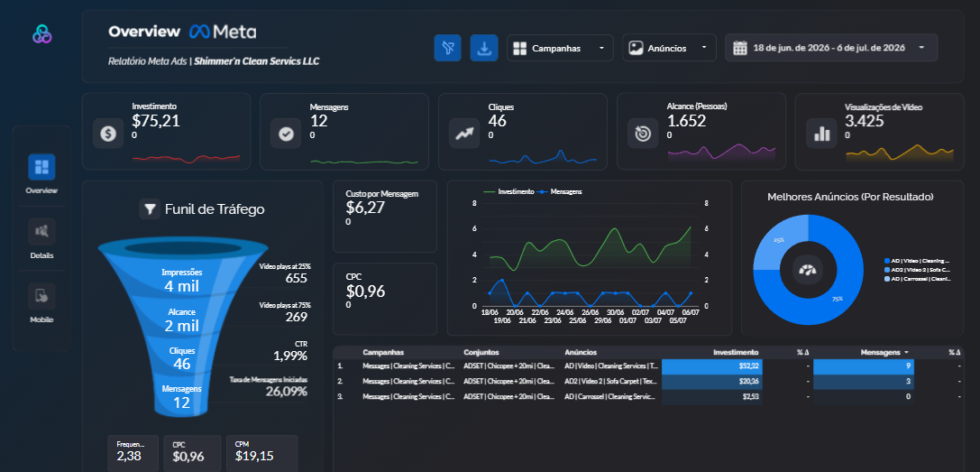Select first table row AD | Video | Cleaning Services
The width and height of the screenshot is (980, 472).
pyautogui.click(x=647, y=366)
